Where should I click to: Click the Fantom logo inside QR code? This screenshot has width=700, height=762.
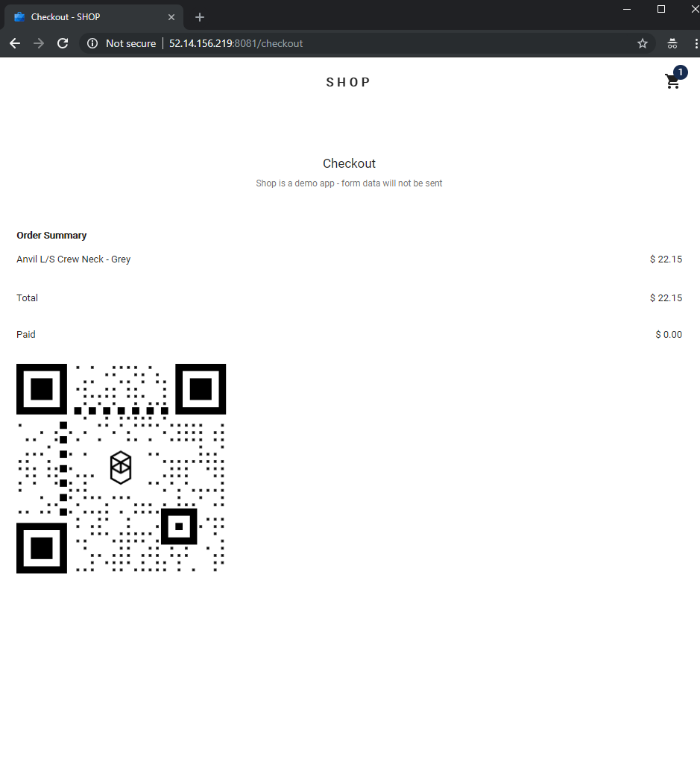click(121, 467)
